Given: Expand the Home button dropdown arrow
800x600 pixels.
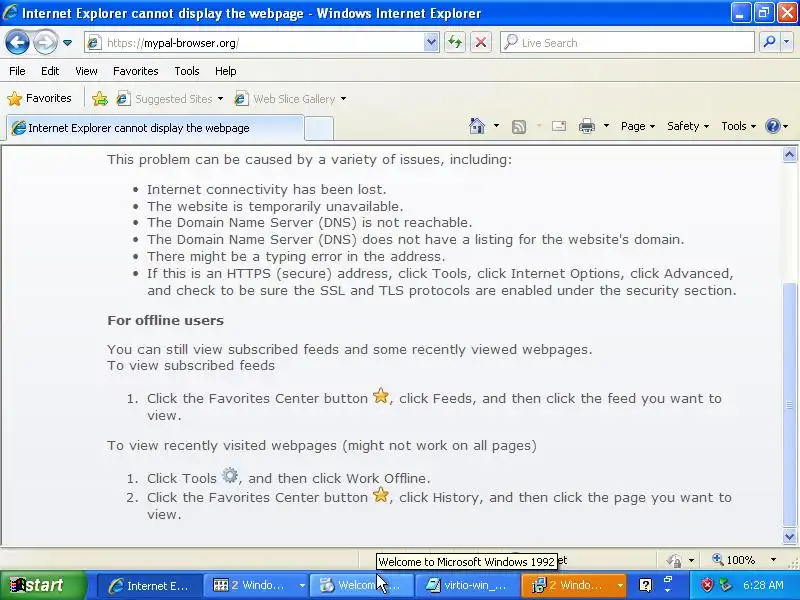Looking at the screenshot, I should tap(496, 126).
